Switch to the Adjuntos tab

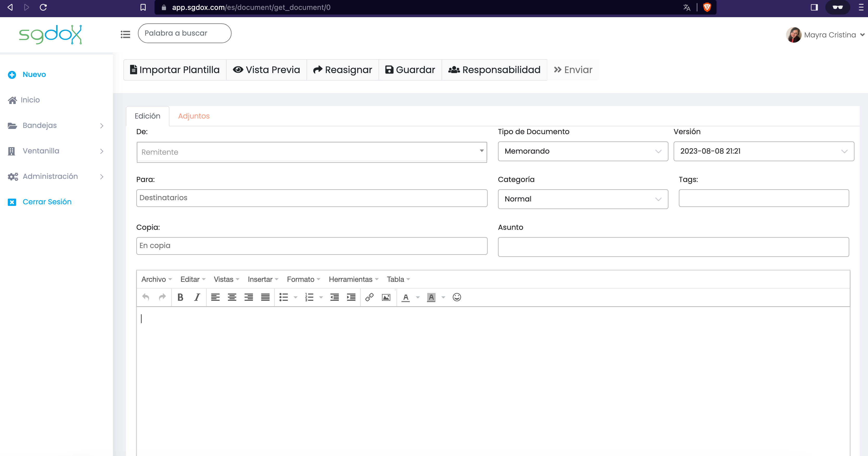click(x=194, y=116)
